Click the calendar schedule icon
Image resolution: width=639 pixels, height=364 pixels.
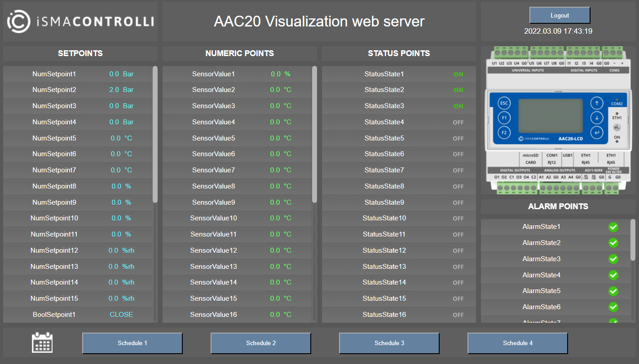[42, 343]
